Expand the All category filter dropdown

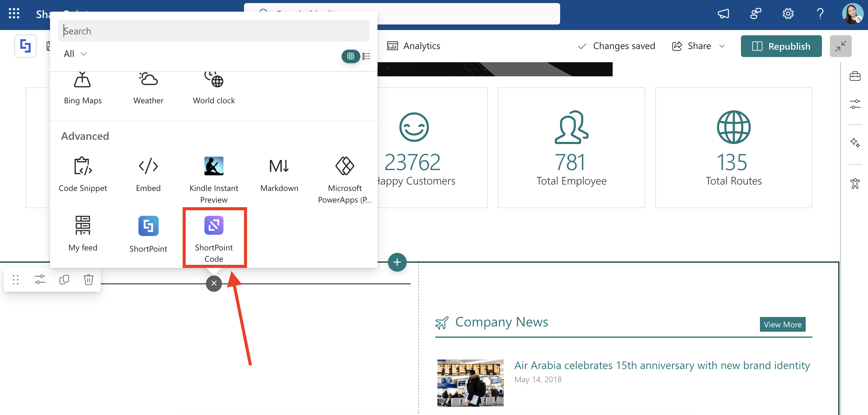coord(75,54)
